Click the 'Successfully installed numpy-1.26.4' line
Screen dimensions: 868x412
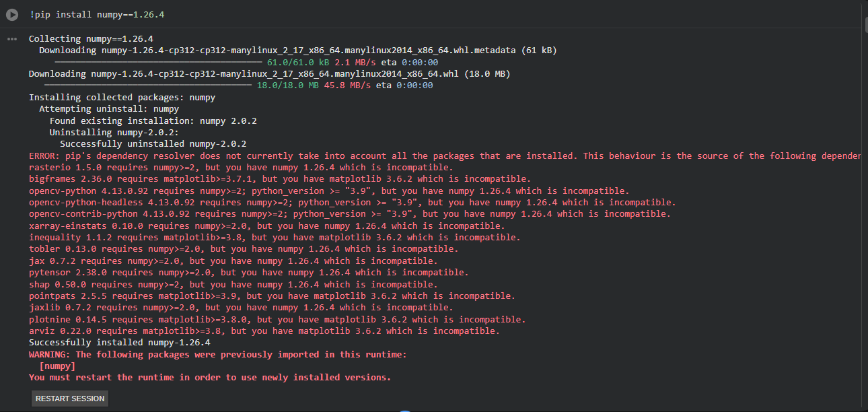tap(119, 343)
